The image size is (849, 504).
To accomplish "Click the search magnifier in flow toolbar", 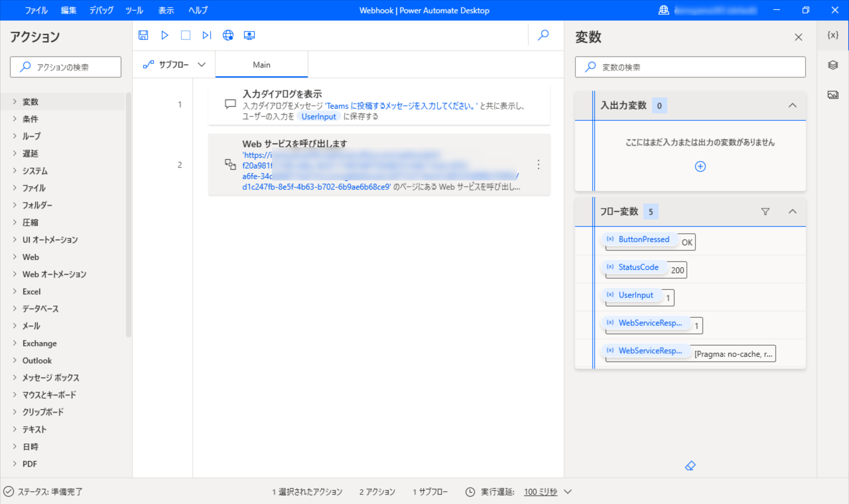I will [x=543, y=35].
